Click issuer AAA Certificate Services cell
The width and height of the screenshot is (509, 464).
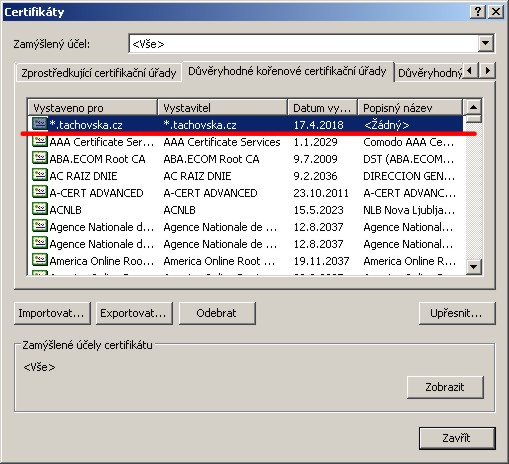(222, 142)
